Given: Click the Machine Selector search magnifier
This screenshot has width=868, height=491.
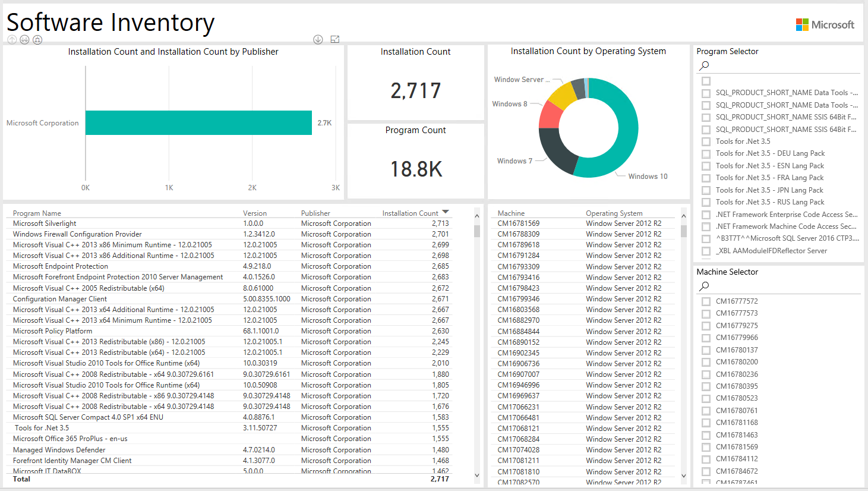Looking at the screenshot, I should click(x=705, y=286).
